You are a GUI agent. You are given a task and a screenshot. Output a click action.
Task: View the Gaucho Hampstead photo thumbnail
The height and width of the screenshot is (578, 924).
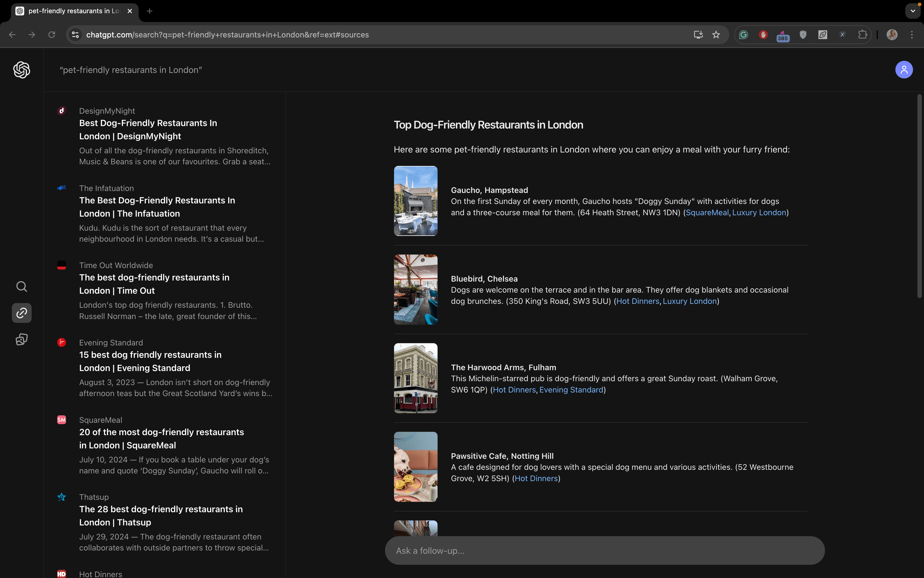pyautogui.click(x=416, y=201)
